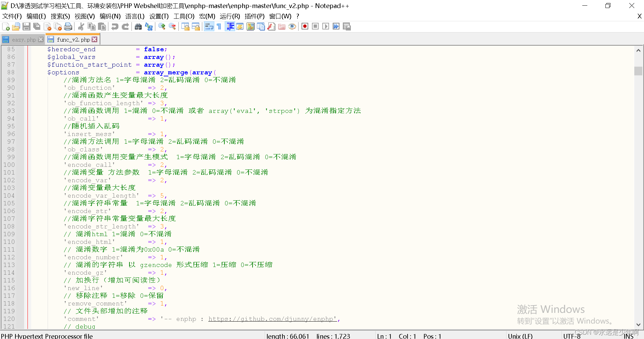644x339 pixels.
Task: Open the 语言(L) menu
Action: click(x=135, y=16)
